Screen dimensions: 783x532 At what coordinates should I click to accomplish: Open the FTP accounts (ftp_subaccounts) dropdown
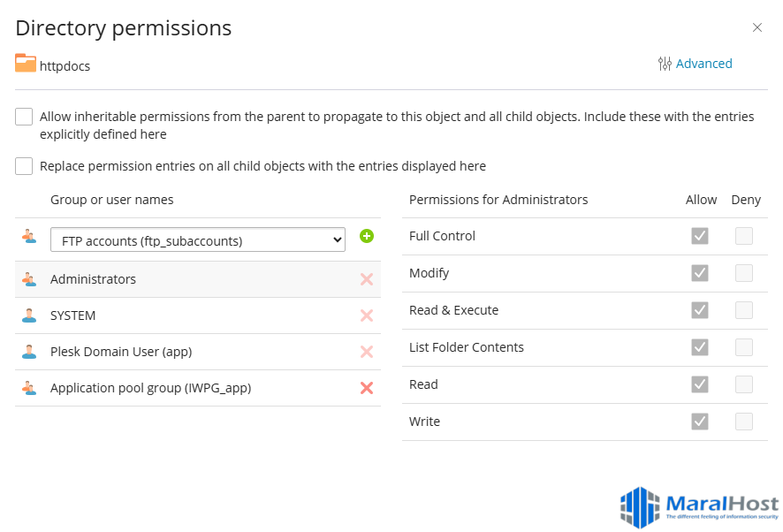pyautogui.click(x=197, y=239)
